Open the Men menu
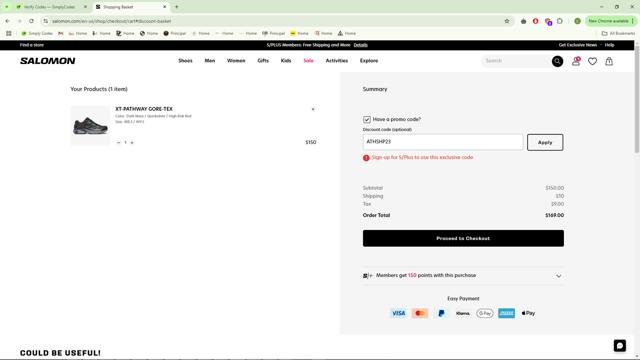The width and height of the screenshot is (640, 360). point(210,61)
